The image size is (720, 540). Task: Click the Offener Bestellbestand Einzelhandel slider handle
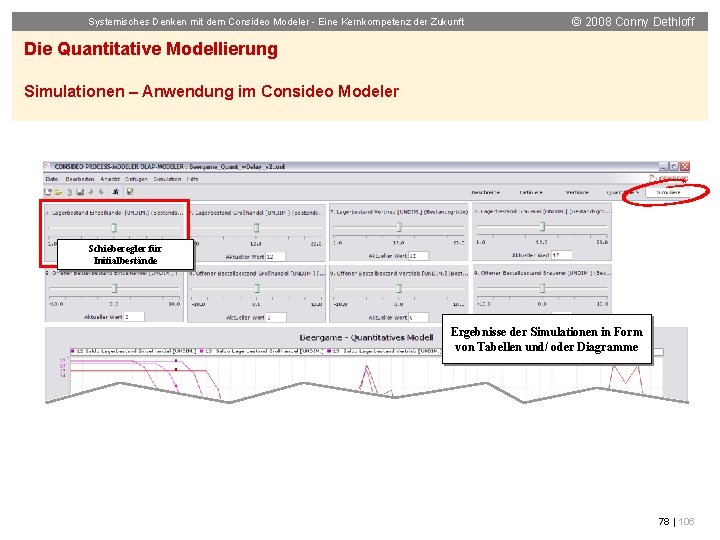click(115, 288)
